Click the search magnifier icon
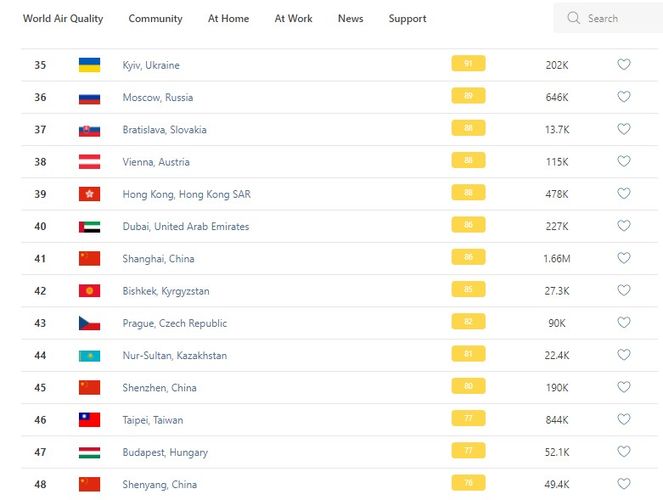Image resolution: width=663 pixels, height=500 pixels. pos(573,18)
